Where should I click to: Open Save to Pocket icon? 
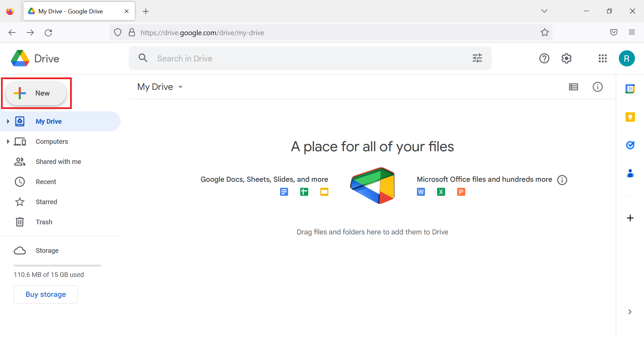(x=614, y=32)
